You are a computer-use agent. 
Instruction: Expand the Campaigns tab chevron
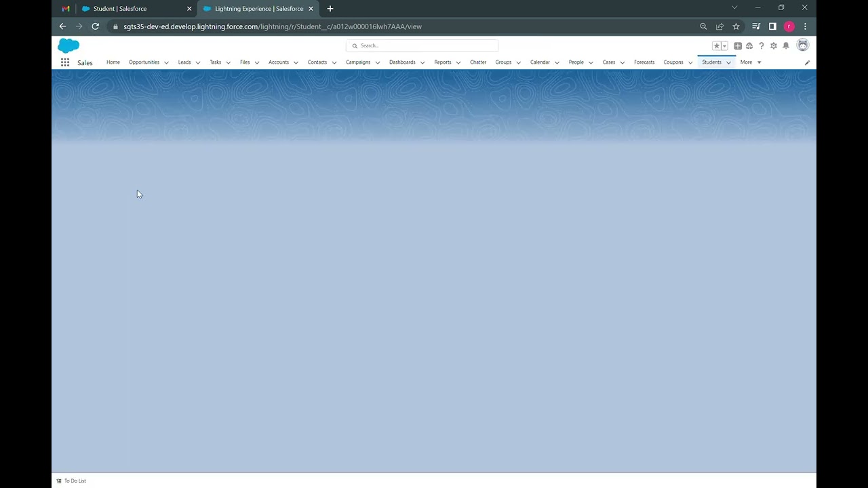378,62
